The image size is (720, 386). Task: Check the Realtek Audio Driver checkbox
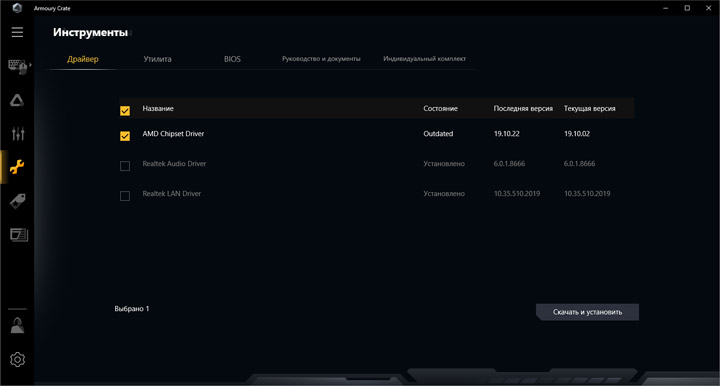125,166
